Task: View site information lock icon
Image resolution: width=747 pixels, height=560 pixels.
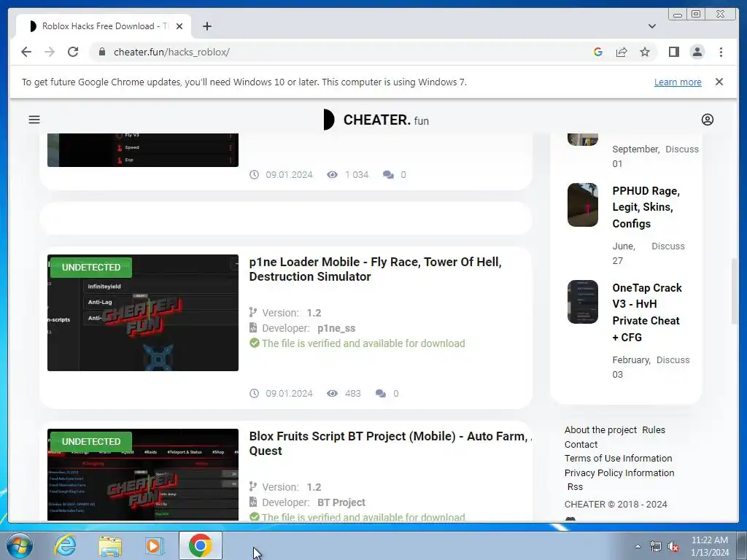Action: click(101, 52)
